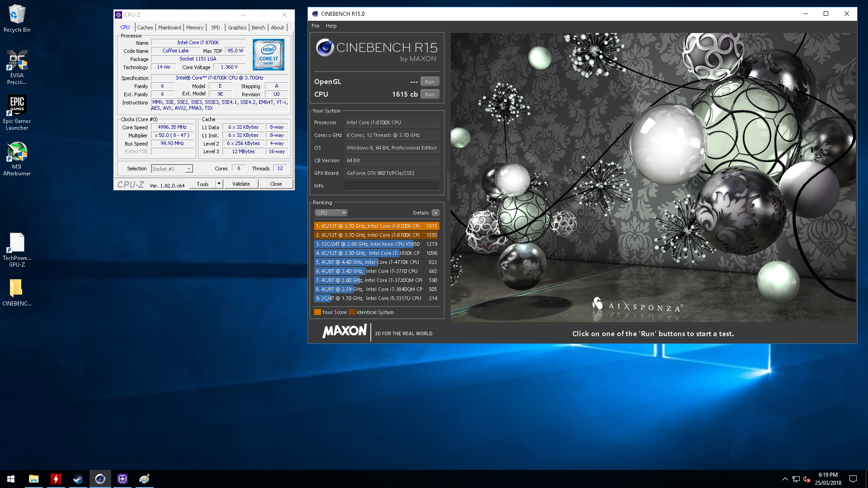Image resolution: width=868 pixels, height=488 pixels.
Task: Click the Core Speed value 4996.35 MHz
Action: [x=172, y=127]
